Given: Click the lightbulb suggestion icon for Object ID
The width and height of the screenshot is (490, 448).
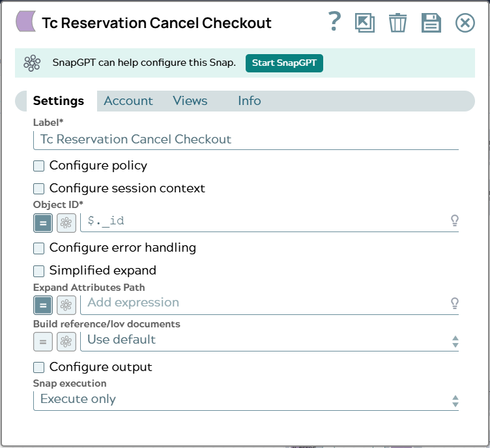Looking at the screenshot, I should 455,220.
